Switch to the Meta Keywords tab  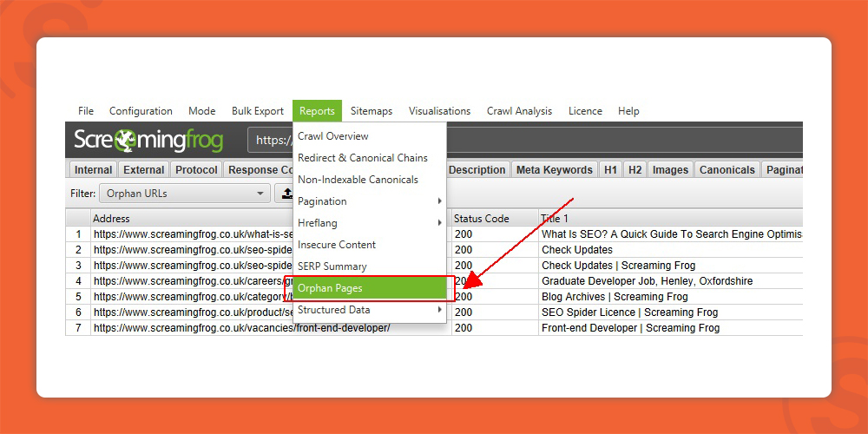click(554, 170)
